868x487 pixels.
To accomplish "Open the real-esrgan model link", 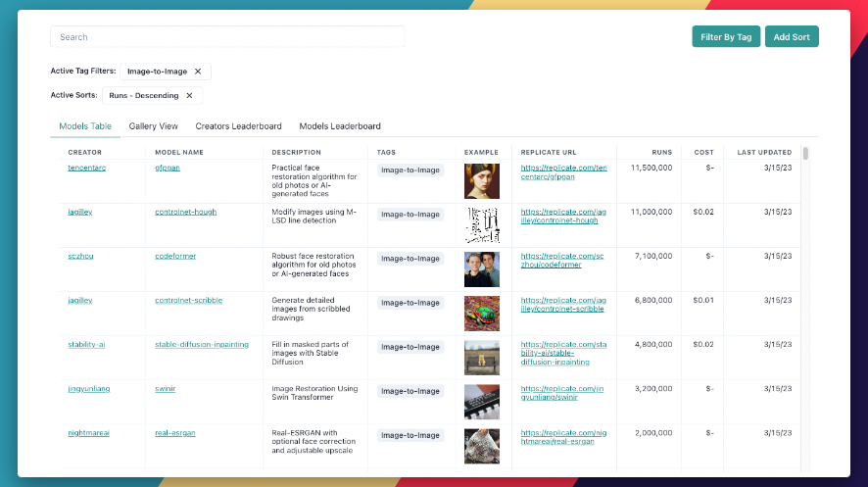I will coord(175,433).
